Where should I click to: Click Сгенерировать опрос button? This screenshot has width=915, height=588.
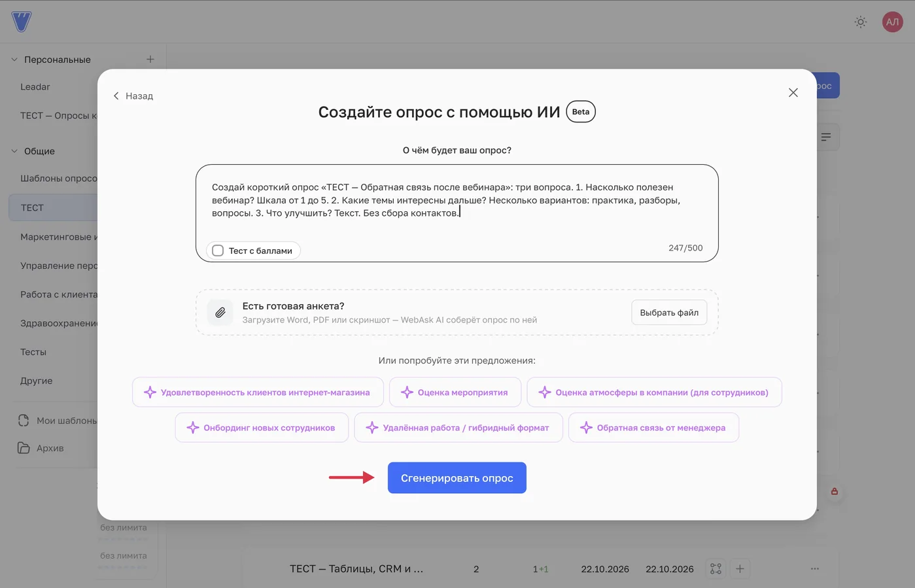(457, 478)
